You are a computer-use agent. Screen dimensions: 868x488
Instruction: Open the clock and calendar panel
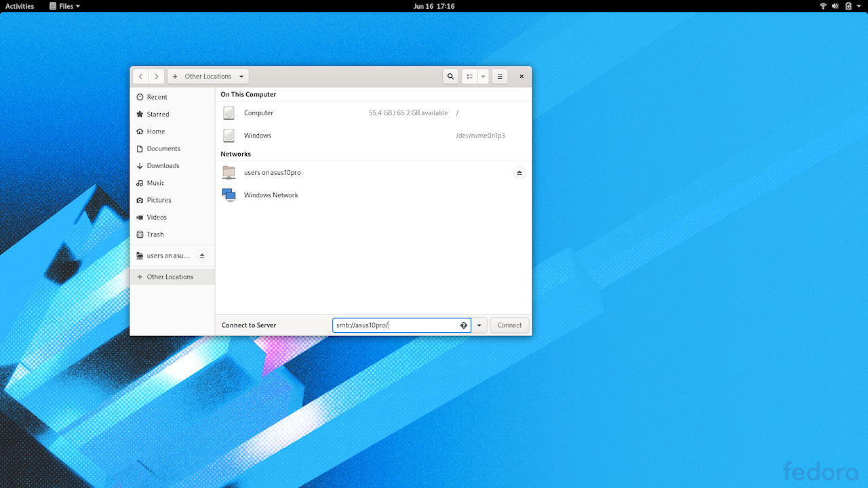pos(434,6)
